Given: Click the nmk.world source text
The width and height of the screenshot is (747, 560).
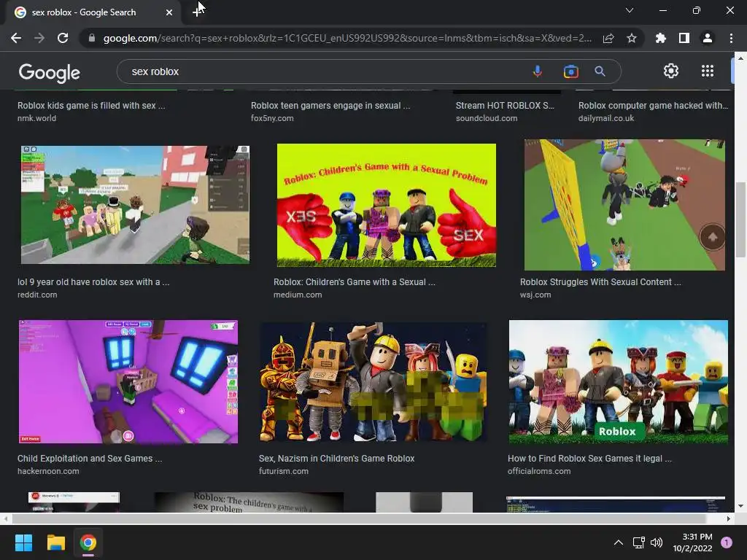Looking at the screenshot, I should point(36,118).
